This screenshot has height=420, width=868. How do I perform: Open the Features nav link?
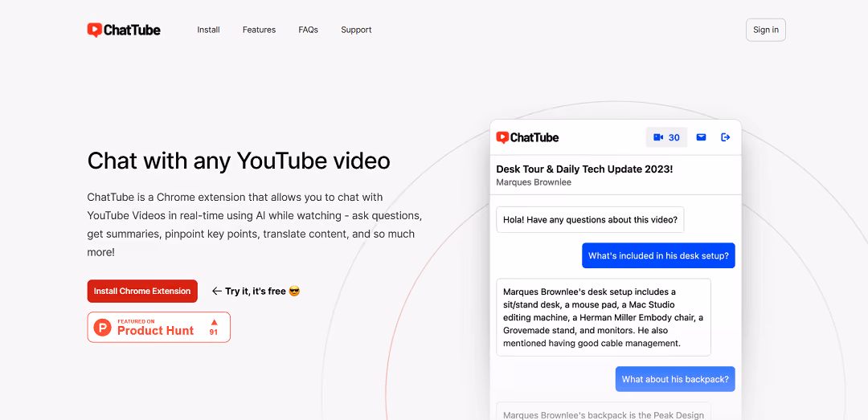point(259,30)
